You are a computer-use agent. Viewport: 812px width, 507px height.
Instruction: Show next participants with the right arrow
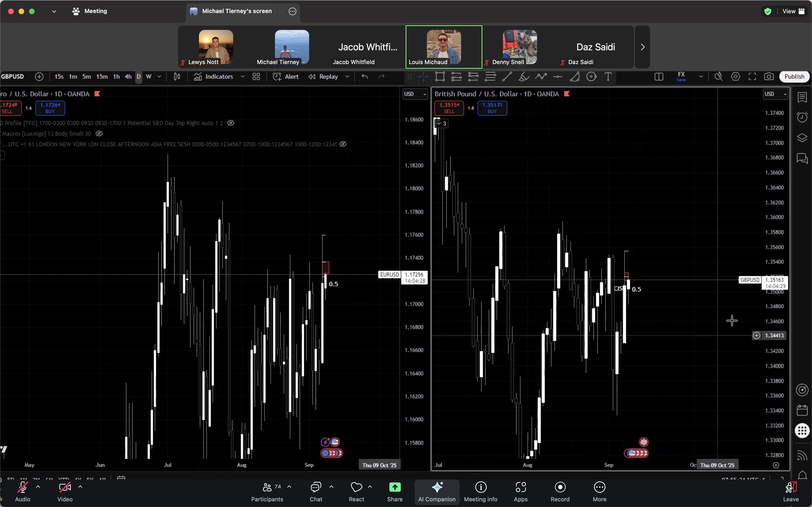coord(643,47)
